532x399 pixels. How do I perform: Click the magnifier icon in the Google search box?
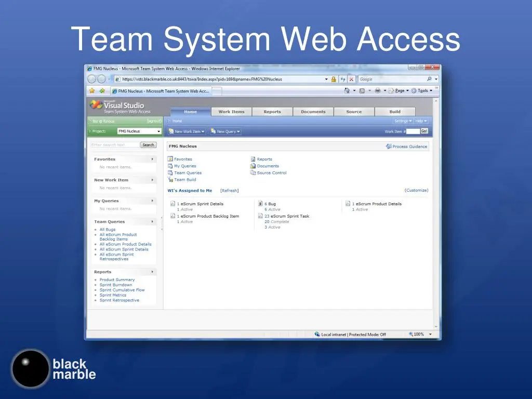pos(429,79)
